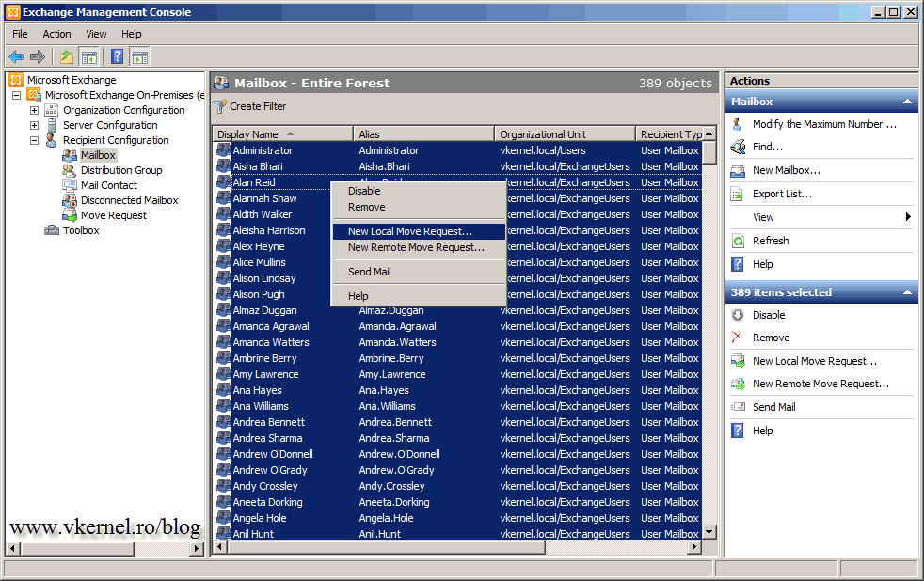Click the Move Request tree icon
This screenshot has width=924, height=581.
[x=70, y=215]
